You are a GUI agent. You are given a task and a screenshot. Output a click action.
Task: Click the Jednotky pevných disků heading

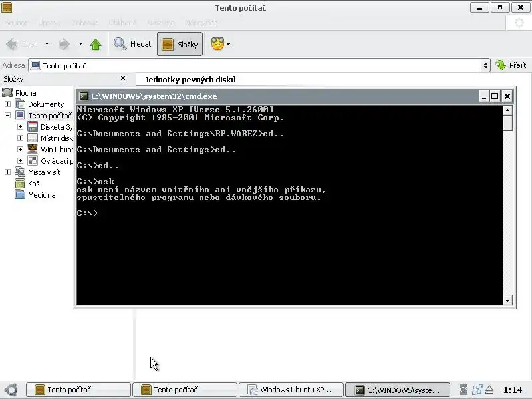point(190,80)
